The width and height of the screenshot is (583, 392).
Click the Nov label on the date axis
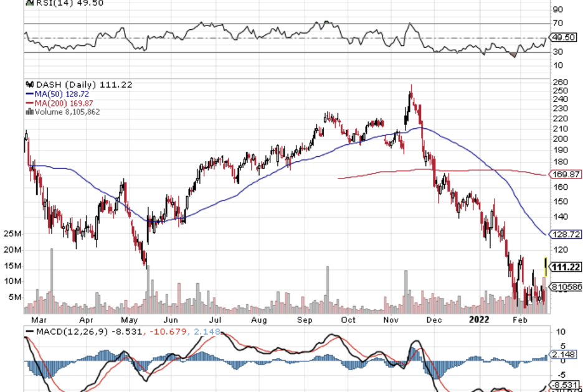[x=391, y=320]
